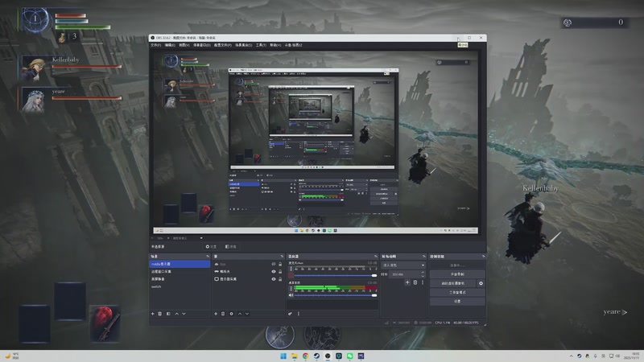The height and width of the screenshot is (362, 644).
Task: Adjust the Mic/Aux volume slider
Action: click(336, 275)
